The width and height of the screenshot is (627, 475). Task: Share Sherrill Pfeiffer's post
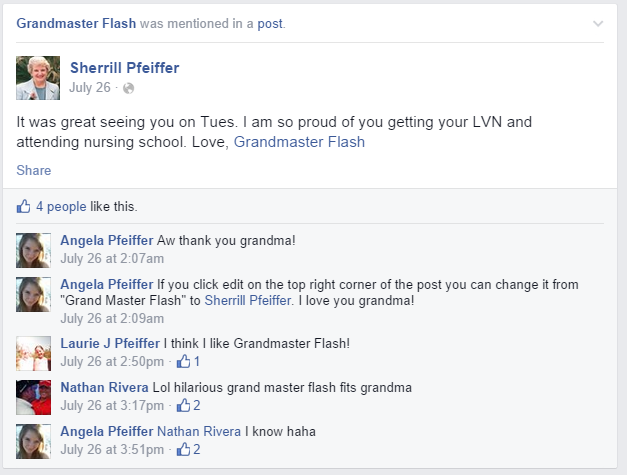pos(33,170)
